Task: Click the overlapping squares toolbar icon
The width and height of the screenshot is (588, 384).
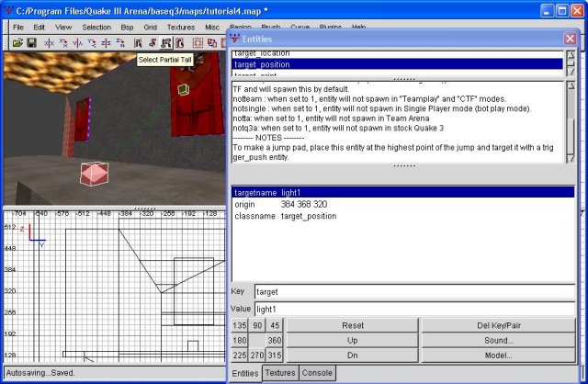Action: [212, 43]
